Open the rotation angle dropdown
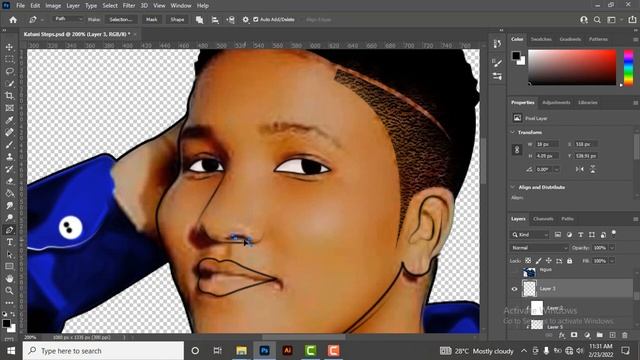This screenshot has height=360, width=640. (x=557, y=169)
